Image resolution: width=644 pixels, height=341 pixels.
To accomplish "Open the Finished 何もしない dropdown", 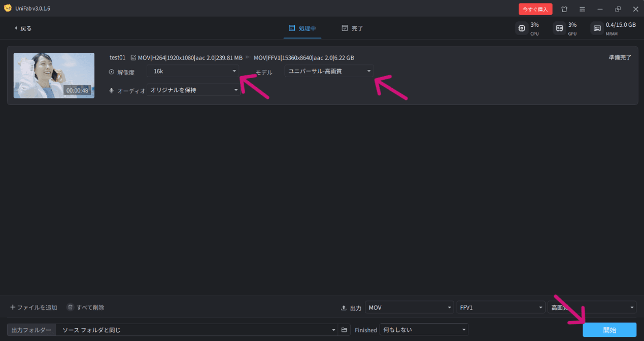I will (424, 330).
